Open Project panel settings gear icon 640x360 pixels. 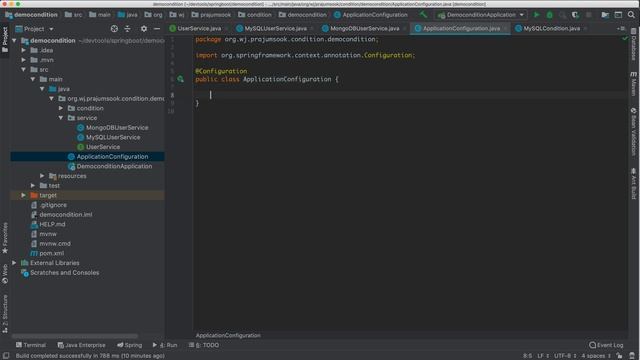(144, 29)
